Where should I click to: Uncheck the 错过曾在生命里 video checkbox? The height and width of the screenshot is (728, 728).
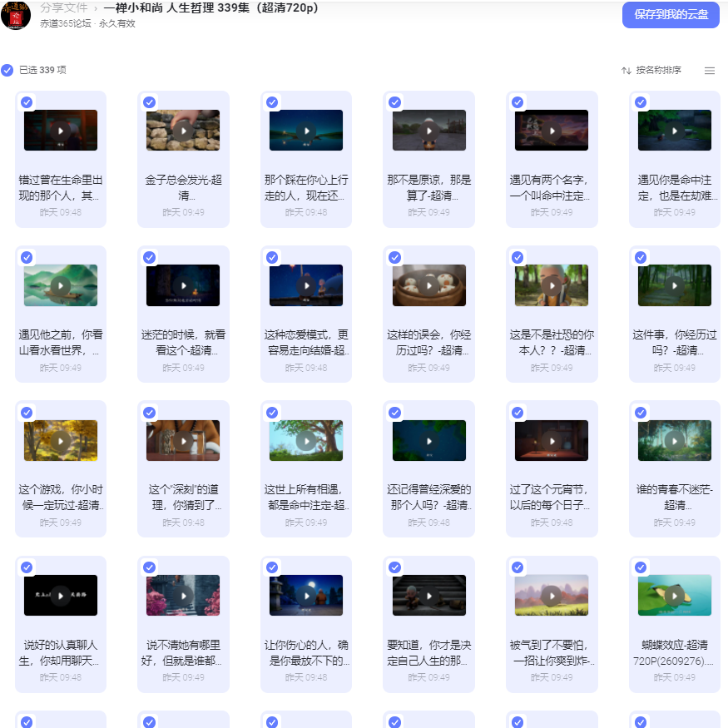point(27,102)
